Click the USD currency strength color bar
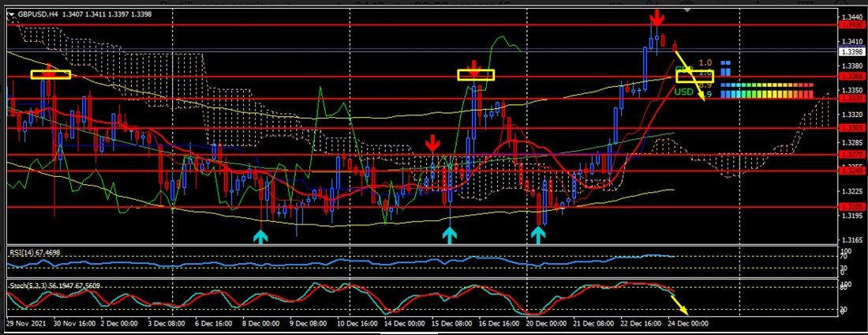The width and height of the screenshot is (868, 335). click(x=765, y=94)
